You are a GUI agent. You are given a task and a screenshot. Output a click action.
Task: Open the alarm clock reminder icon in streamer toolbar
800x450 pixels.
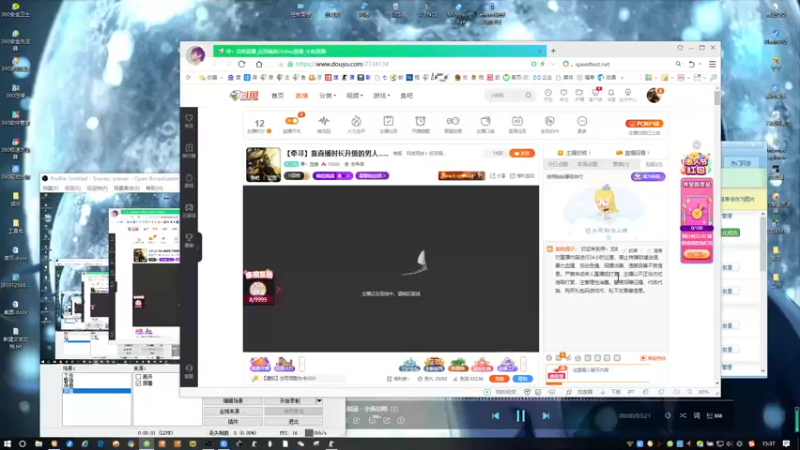[x=420, y=121]
